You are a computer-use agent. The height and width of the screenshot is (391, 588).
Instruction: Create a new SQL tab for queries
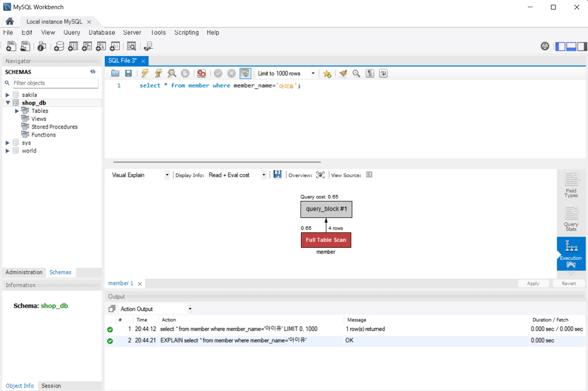pos(11,46)
